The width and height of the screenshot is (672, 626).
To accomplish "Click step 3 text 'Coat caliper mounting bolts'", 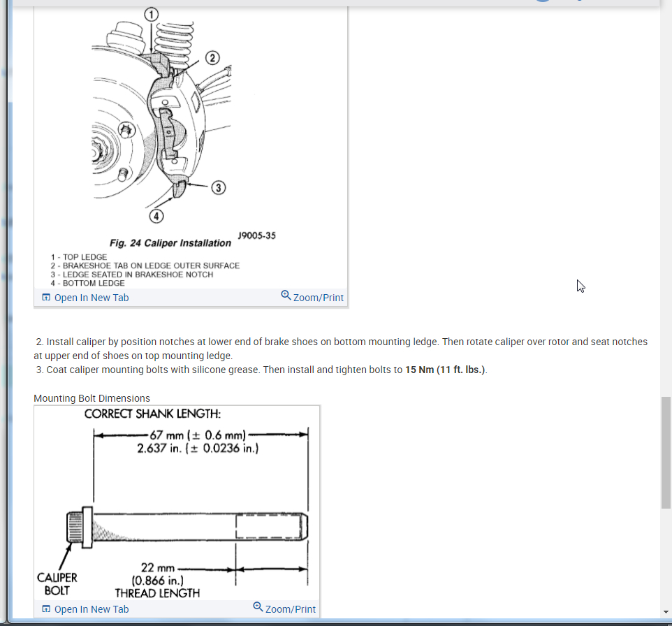I will click(x=107, y=370).
